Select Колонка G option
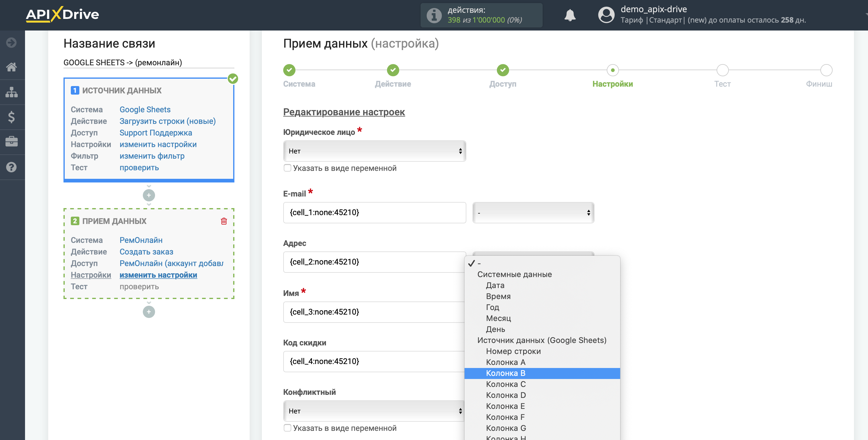 pyautogui.click(x=542, y=428)
